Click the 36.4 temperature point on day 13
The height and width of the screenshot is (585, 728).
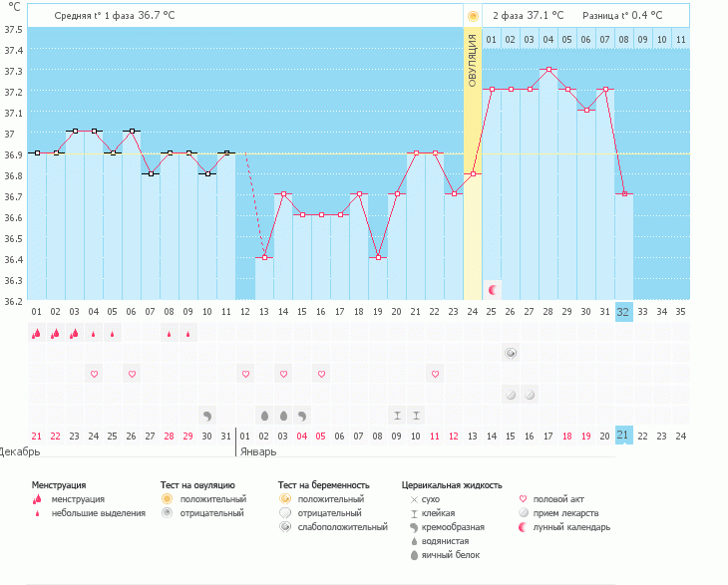pyautogui.click(x=264, y=257)
